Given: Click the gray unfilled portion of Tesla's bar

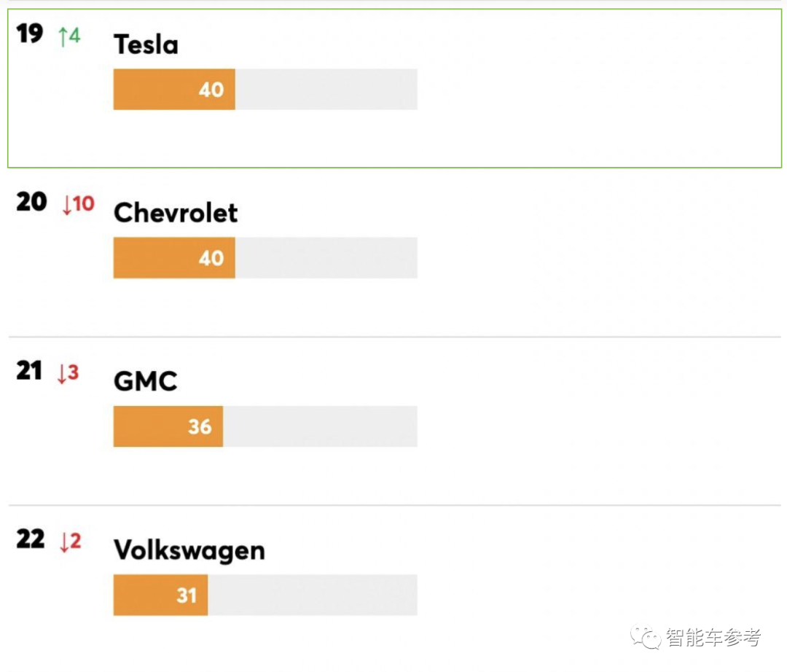Looking at the screenshot, I should [326, 90].
